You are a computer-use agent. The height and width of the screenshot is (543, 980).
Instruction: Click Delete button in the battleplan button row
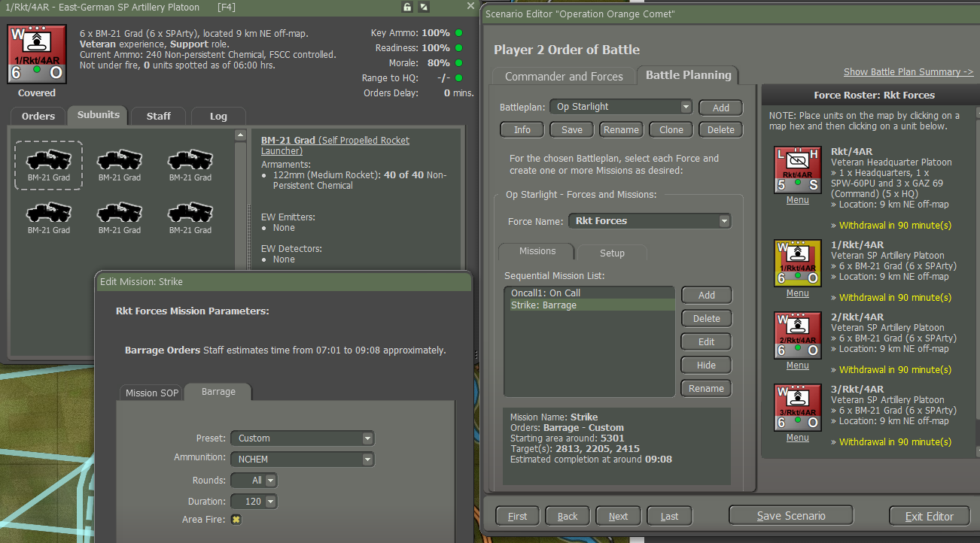coord(721,129)
